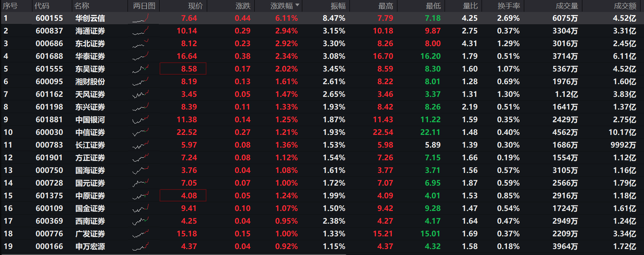
Task: Click the 东吴证券 two-day sparkline chart
Action: click(x=141, y=69)
